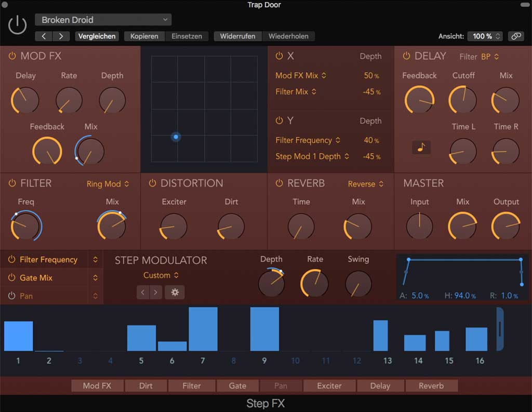Select the Exciter tab at bottom
The width and height of the screenshot is (532, 412).
click(329, 386)
